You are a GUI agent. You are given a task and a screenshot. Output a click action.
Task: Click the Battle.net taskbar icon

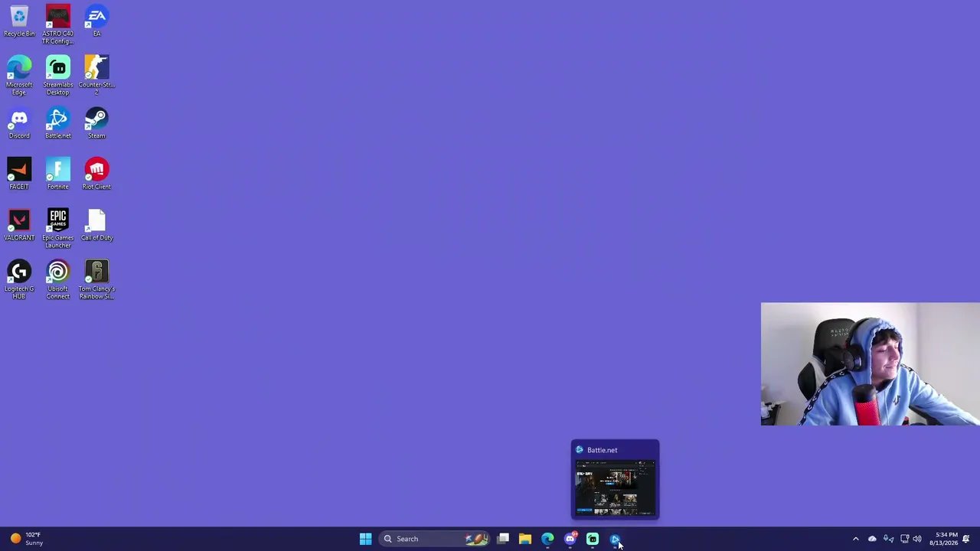coord(615,539)
